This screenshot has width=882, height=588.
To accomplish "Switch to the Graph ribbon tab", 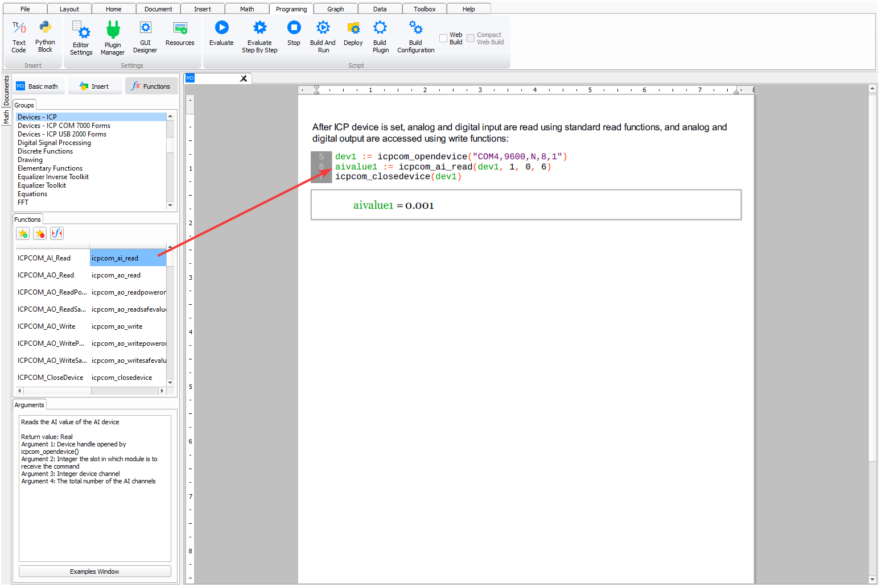I will 335,9.
